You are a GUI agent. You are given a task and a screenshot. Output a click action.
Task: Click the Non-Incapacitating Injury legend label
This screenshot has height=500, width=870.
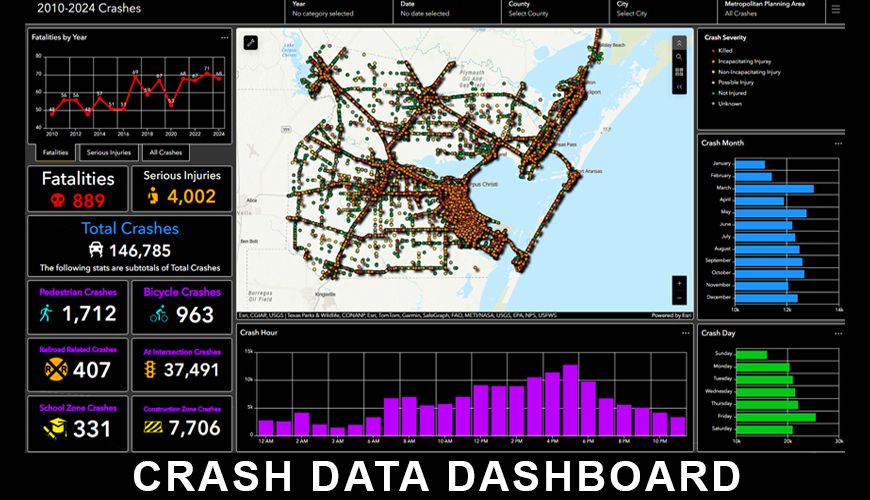point(749,72)
